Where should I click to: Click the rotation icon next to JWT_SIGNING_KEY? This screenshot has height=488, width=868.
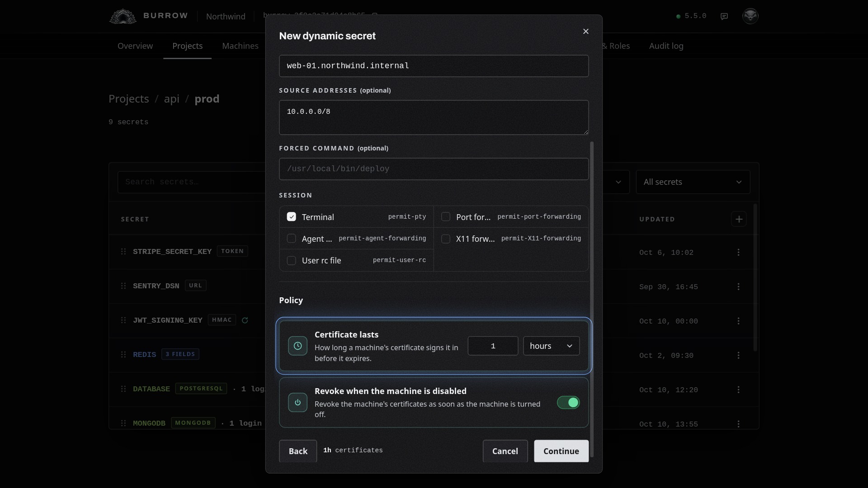pyautogui.click(x=245, y=320)
